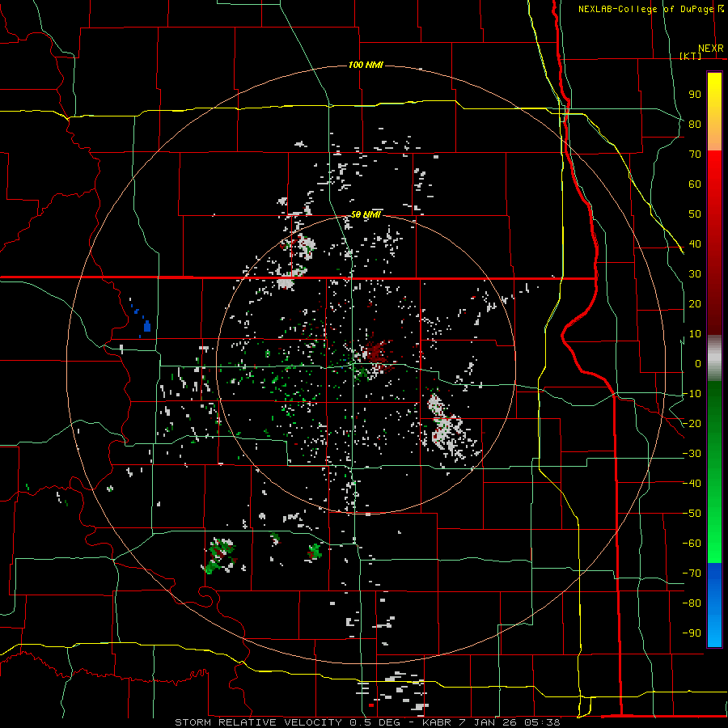Select the -30 value on the velocity scale
This screenshot has width=728, height=728.
point(692,454)
